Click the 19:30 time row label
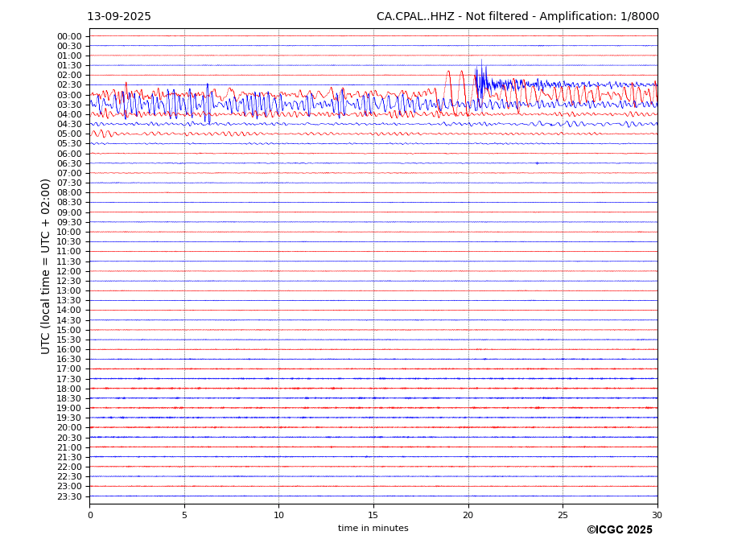 [69, 418]
